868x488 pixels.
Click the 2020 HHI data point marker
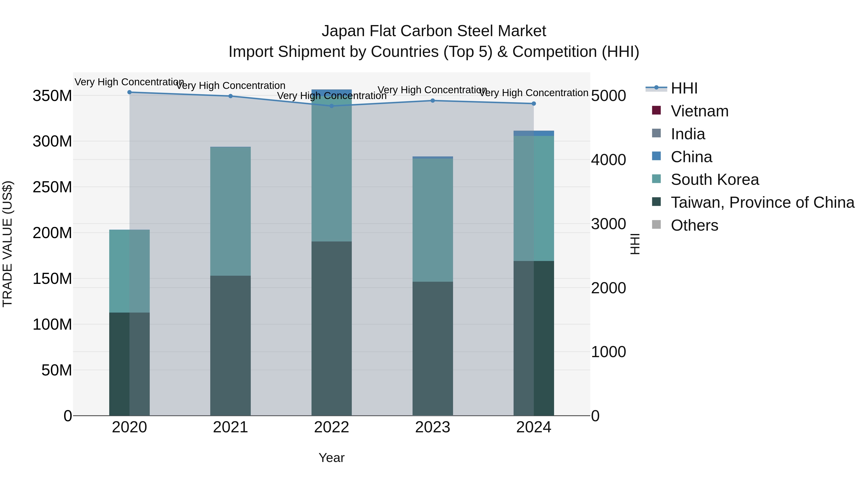(129, 92)
